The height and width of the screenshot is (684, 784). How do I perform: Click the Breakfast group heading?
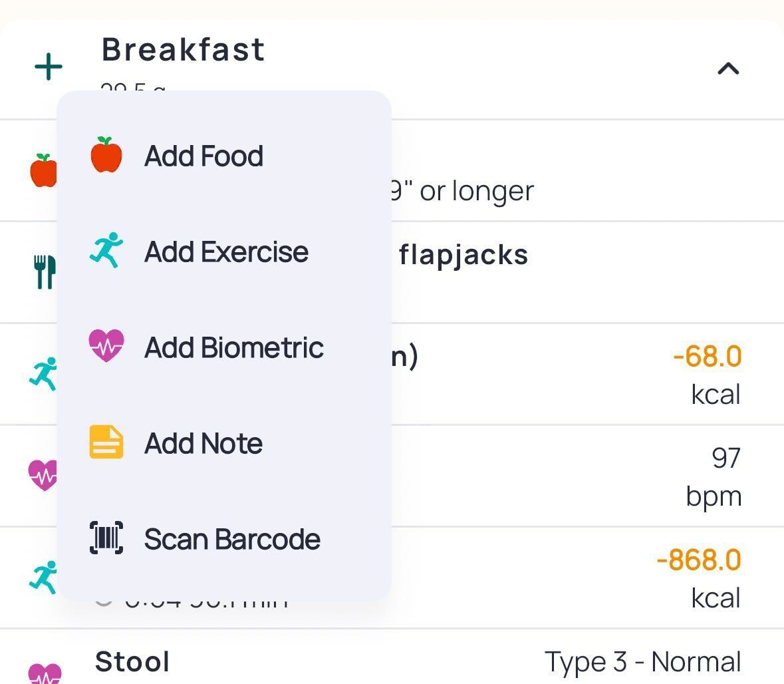(x=183, y=50)
